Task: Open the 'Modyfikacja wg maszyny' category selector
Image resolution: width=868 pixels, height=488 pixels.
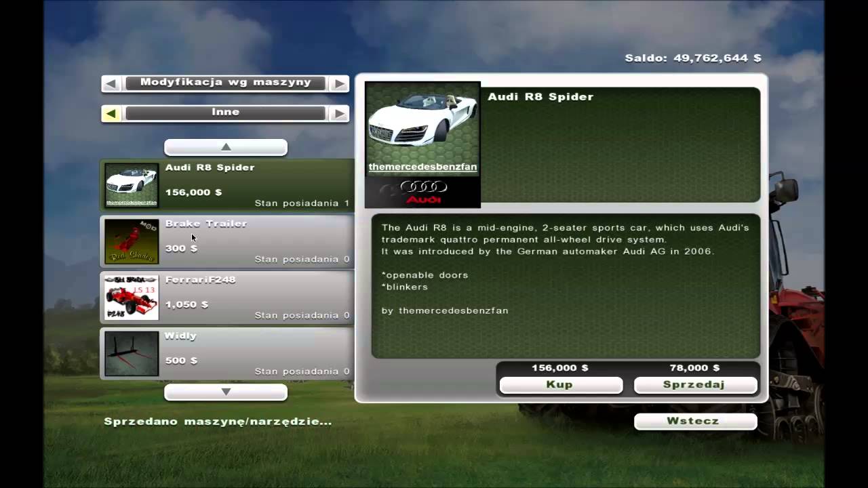Action: [x=225, y=83]
